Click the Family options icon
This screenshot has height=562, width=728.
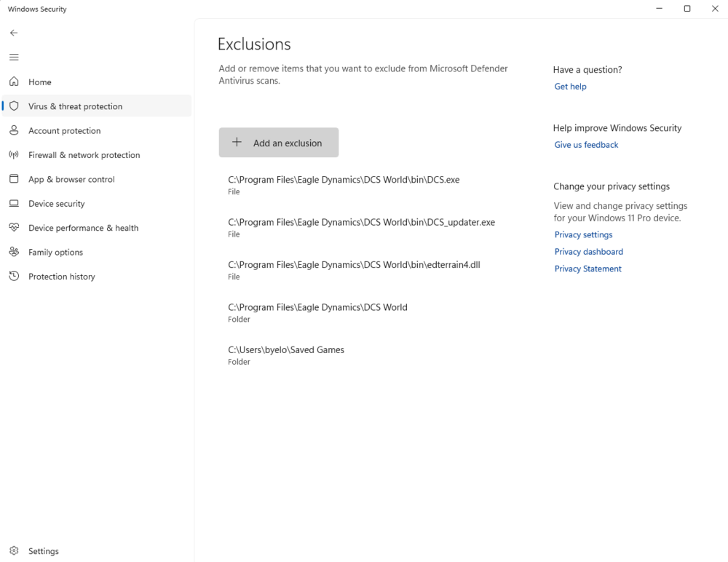tap(14, 252)
